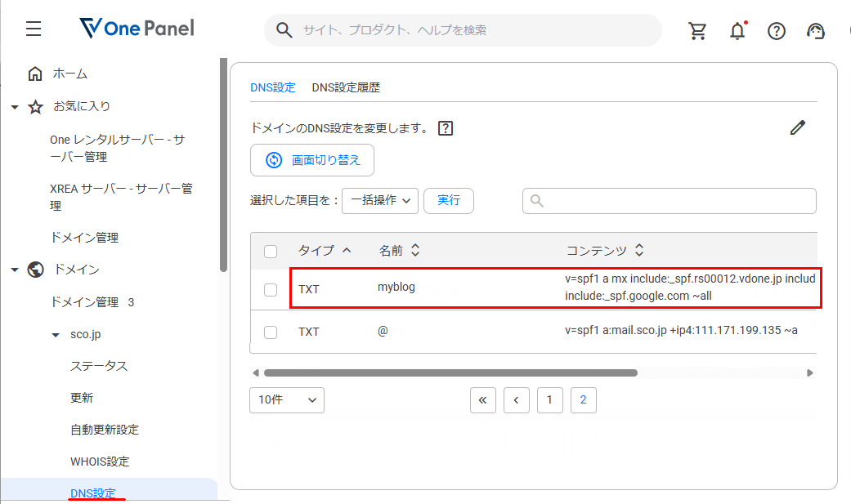The height and width of the screenshot is (504, 851).
Task: Open XREA サーバー server management
Action: click(121, 197)
